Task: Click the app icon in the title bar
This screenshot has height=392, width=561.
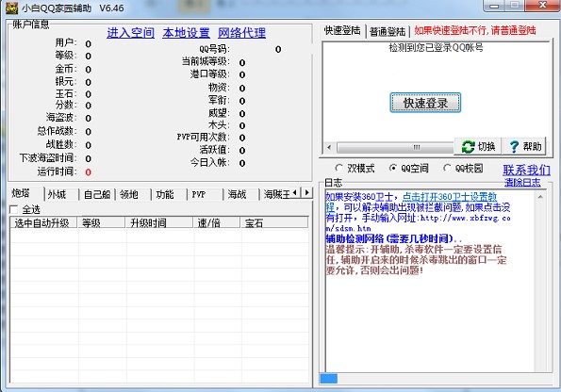Action: click(12, 8)
